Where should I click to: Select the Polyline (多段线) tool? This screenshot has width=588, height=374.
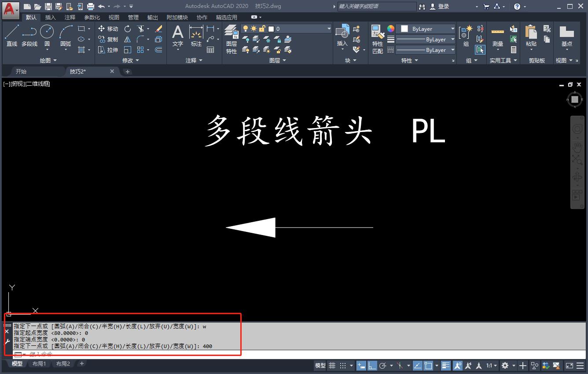(29, 36)
